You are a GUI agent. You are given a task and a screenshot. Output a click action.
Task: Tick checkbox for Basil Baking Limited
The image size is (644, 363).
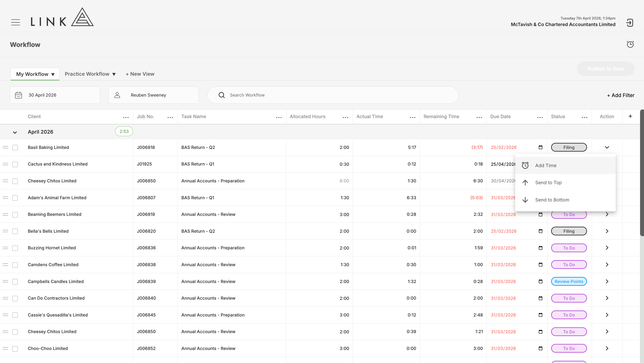(x=15, y=147)
